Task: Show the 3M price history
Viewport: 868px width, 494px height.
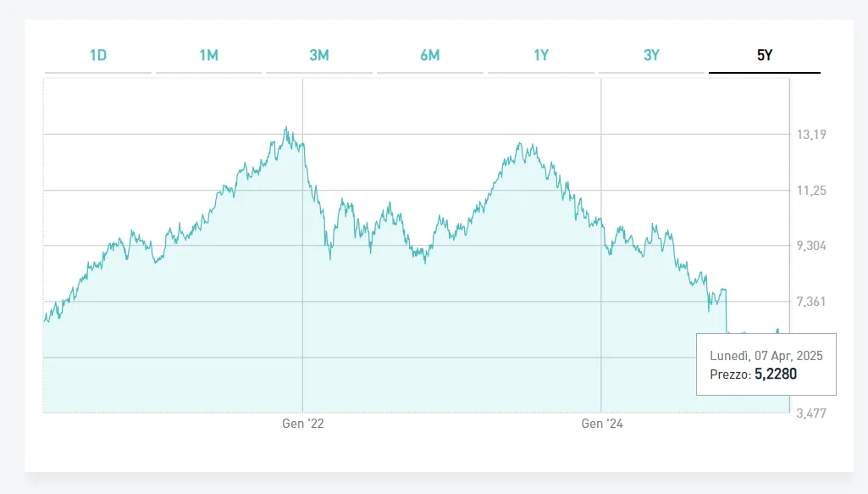Action: 319,56
